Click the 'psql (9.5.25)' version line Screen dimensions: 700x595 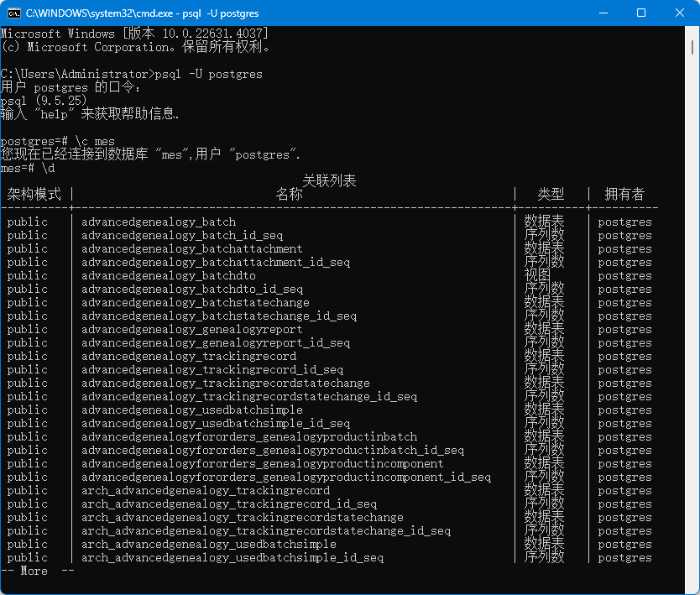click(44, 101)
